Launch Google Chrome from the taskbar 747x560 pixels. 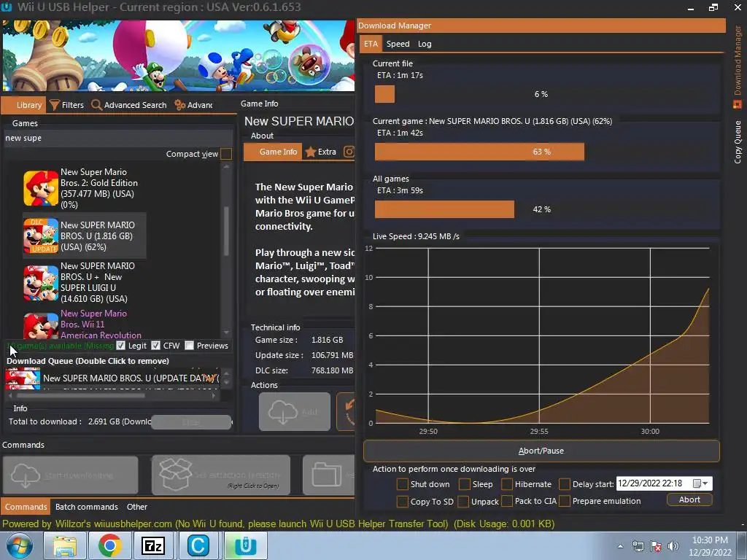109,545
